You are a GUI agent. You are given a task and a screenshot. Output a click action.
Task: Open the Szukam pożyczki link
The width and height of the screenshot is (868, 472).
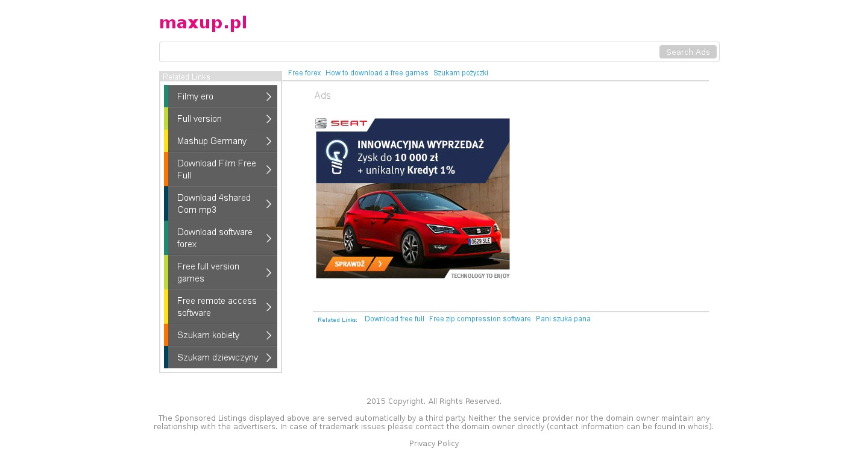[461, 73]
